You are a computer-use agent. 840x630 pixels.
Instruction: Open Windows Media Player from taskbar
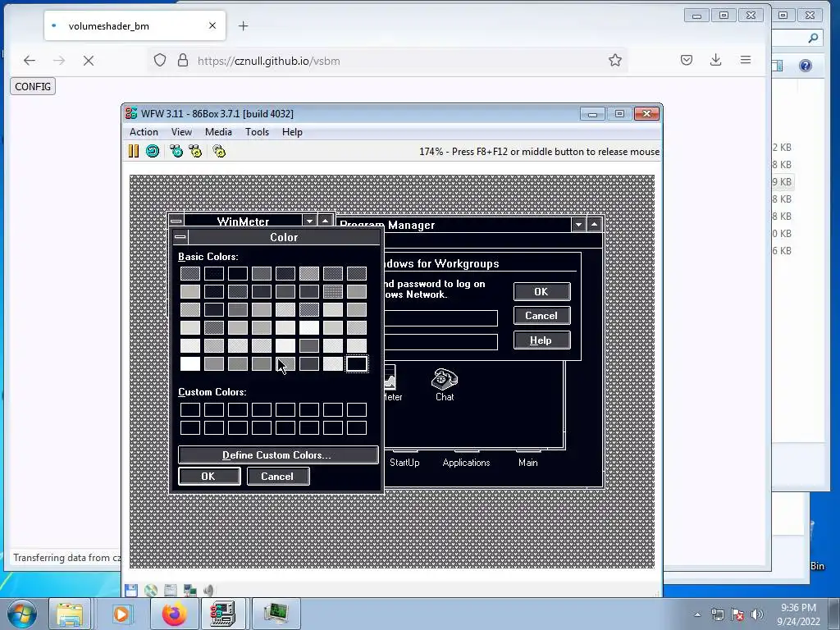121,614
